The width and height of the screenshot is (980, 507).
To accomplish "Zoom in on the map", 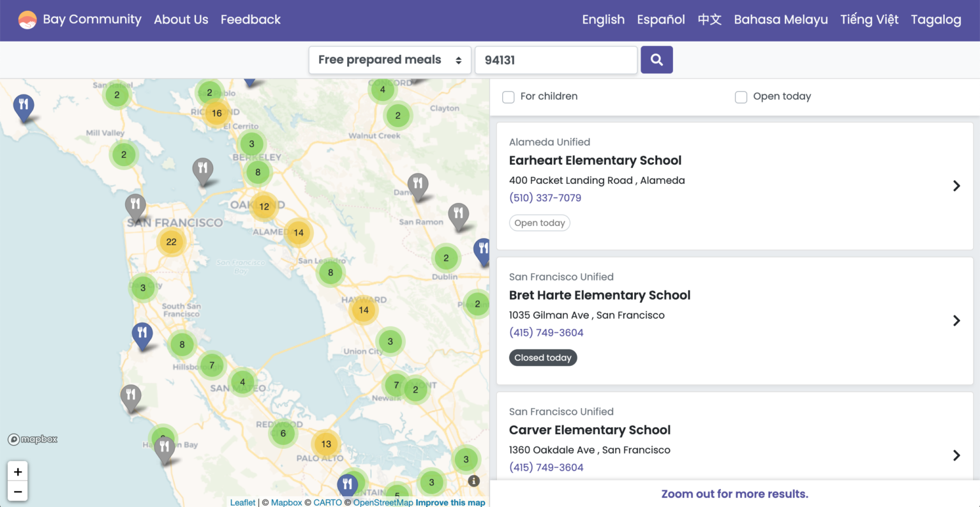I will [18, 472].
